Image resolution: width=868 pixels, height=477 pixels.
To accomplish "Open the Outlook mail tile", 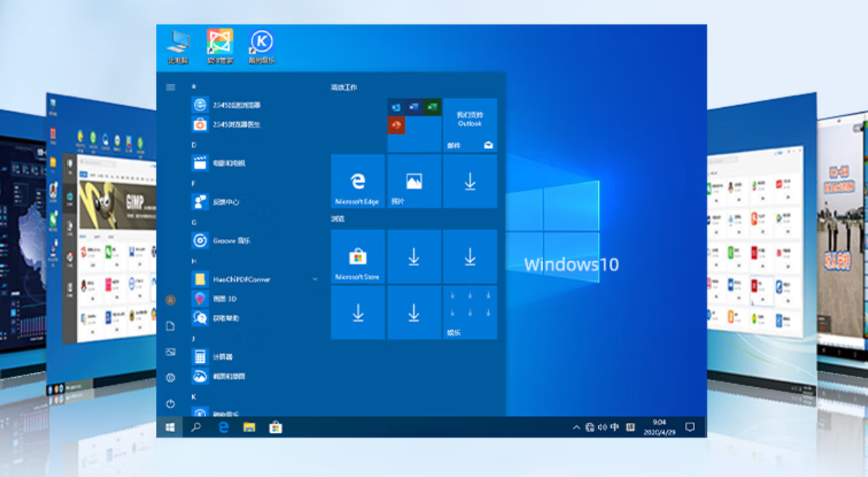I will (469, 125).
